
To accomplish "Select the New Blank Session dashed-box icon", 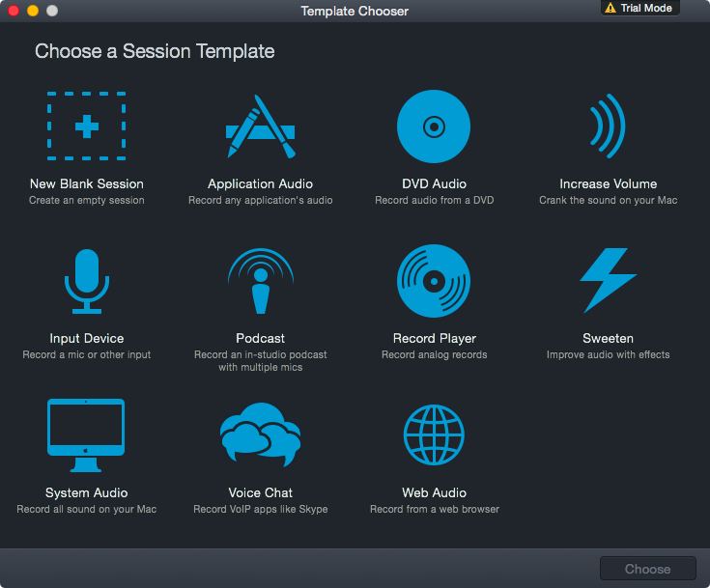I will 87,126.
